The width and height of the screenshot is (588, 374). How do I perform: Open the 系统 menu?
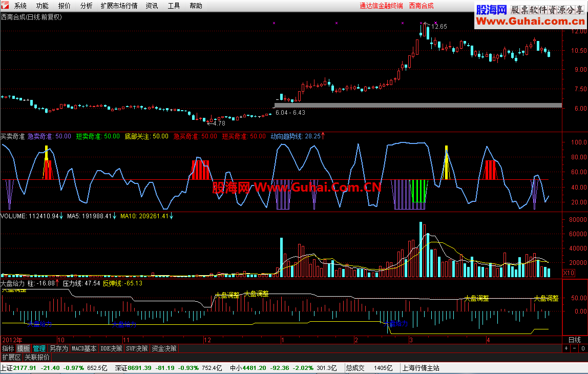coord(20,6)
